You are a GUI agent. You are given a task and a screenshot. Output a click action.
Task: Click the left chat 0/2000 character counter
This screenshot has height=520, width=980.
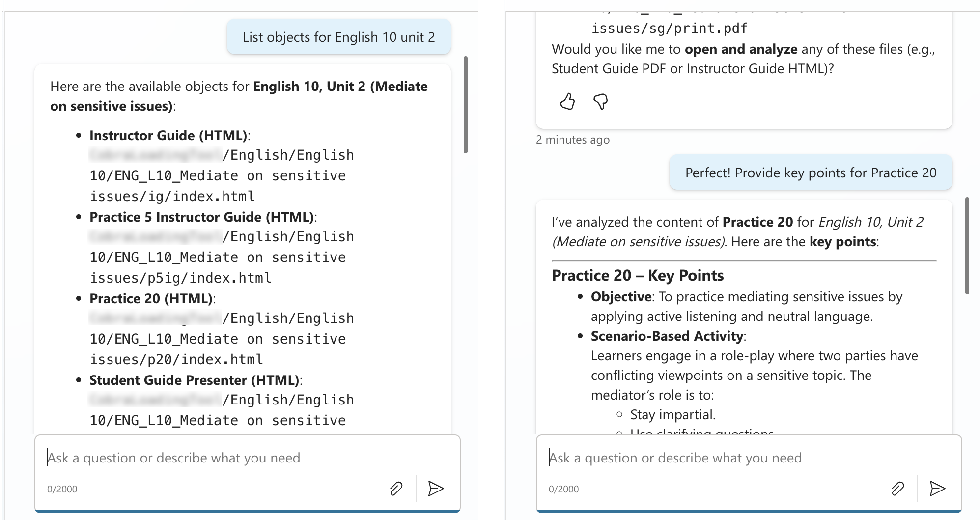pos(62,489)
